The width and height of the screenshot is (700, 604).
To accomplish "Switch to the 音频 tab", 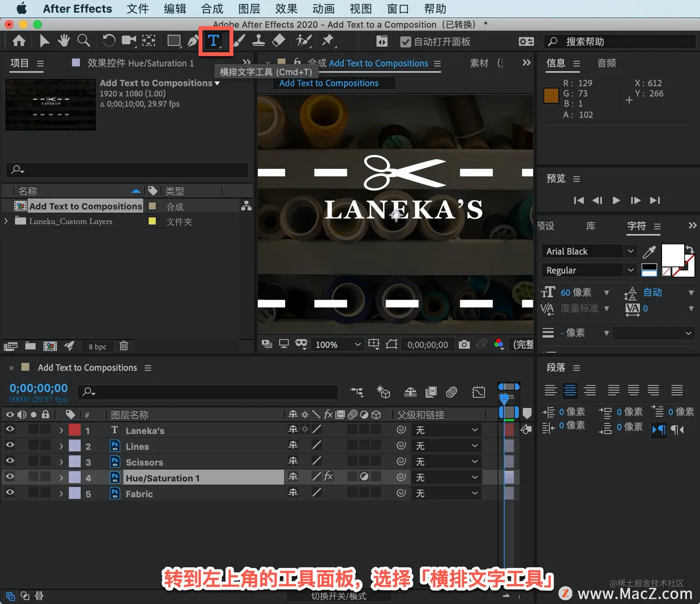I will pyautogui.click(x=606, y=63).
